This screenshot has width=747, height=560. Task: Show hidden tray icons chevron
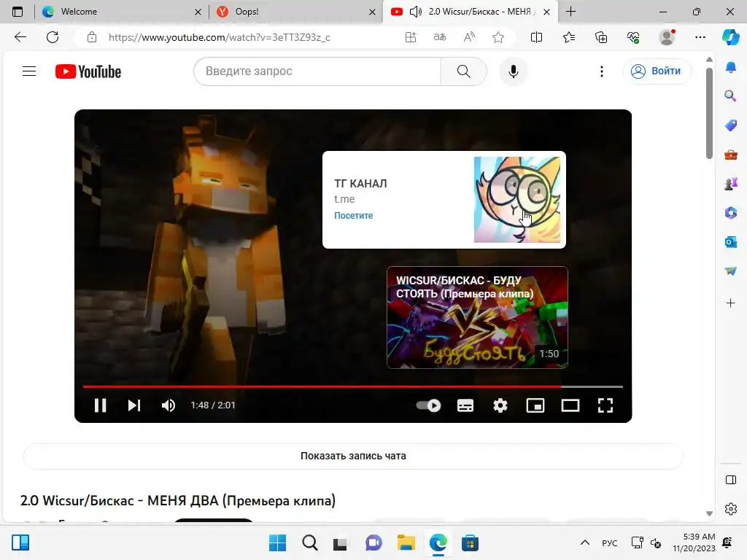coord(585,542)
